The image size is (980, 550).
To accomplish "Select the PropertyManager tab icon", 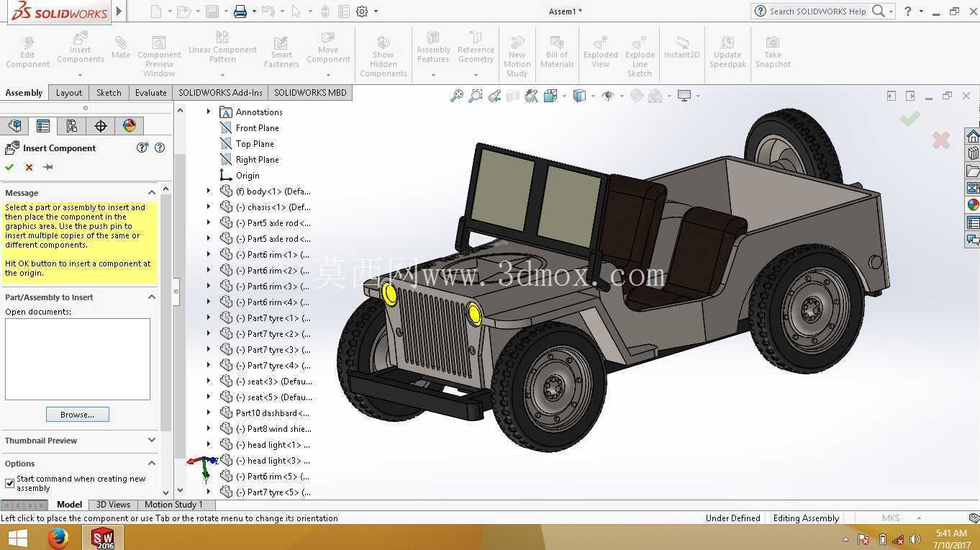I will (43, 126).
